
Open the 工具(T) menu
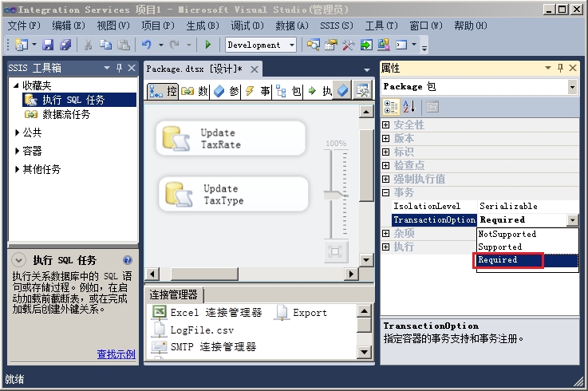(381, 26)
